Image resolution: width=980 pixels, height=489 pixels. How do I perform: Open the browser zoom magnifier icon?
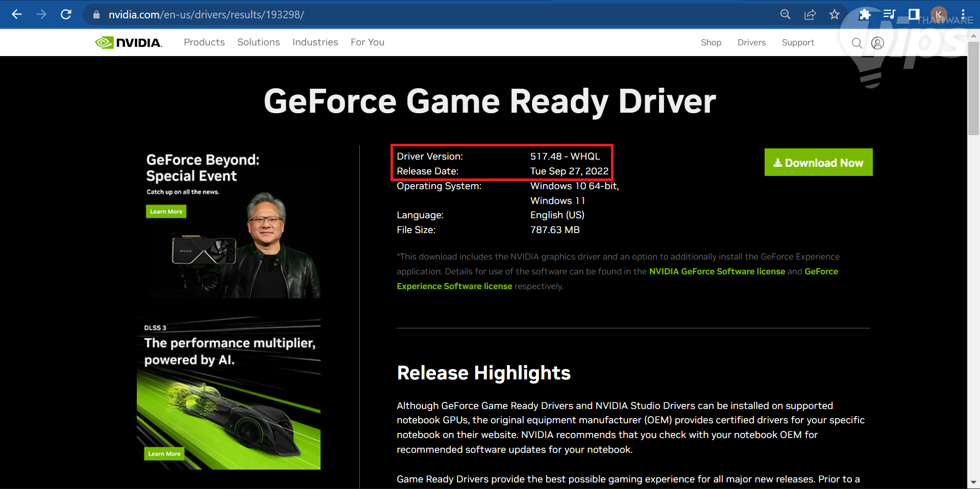[786, 14]
